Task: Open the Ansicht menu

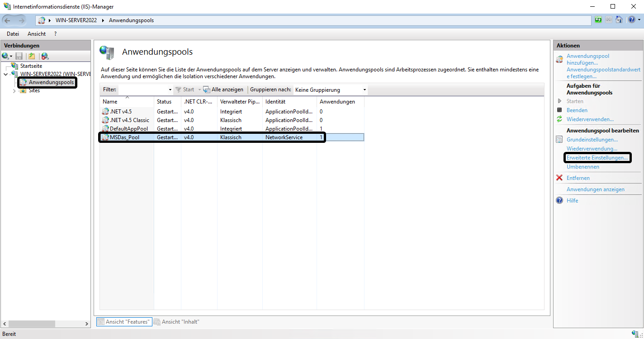Action: (x=37, y=34)
